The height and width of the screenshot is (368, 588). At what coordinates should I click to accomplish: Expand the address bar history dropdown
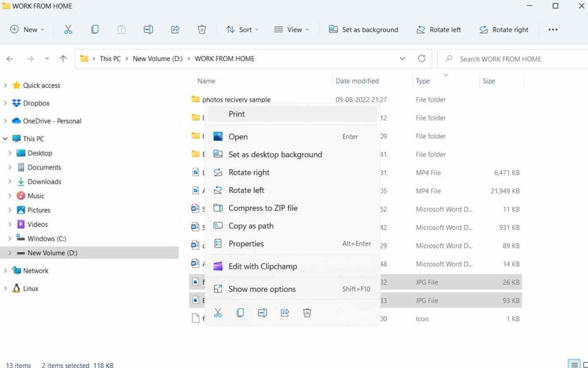pyautogui.click(x=403, y=59)
